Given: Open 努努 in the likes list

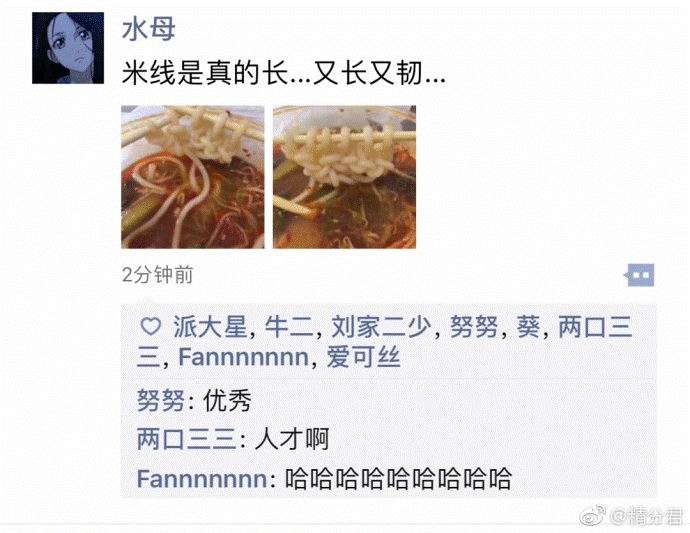Looking at the screenshot, I should (x=474, y=327).
